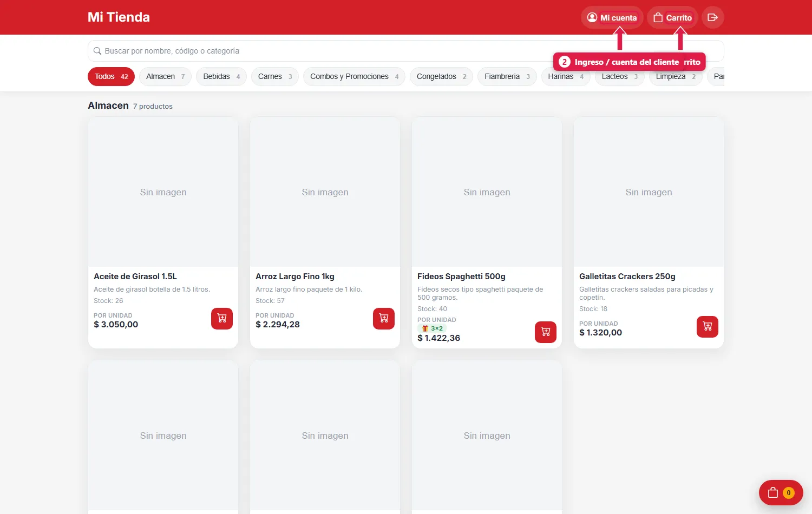The image size is (812, 514).
Task: Filter by Harinas category
Action: click(566, 77)
